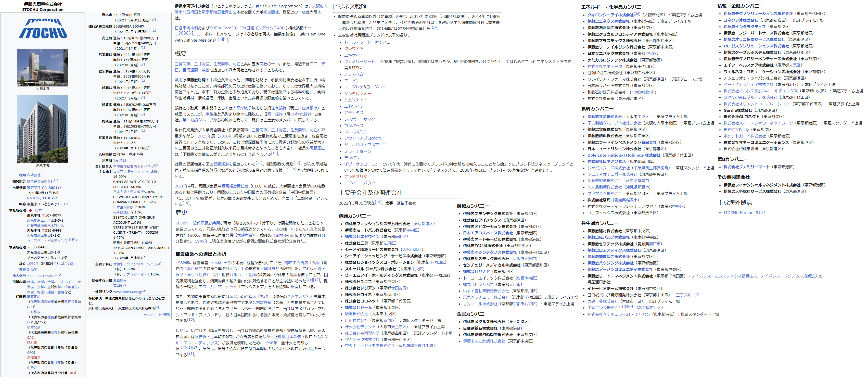Open the 大阪本社 building photo
This screenshot has width=868, height=380.
[43, 68]
